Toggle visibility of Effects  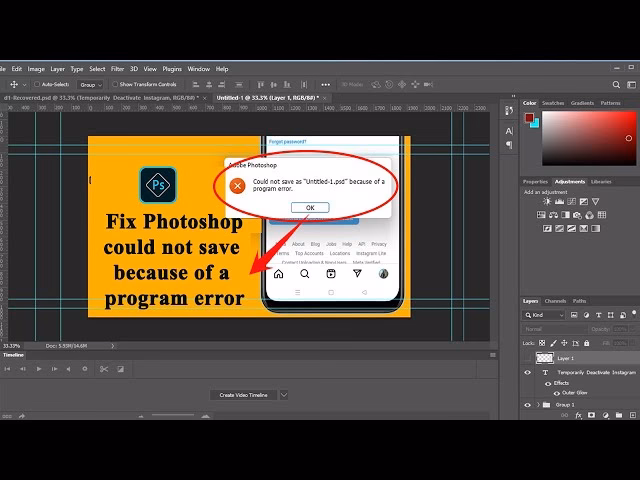tap(548, 383)
